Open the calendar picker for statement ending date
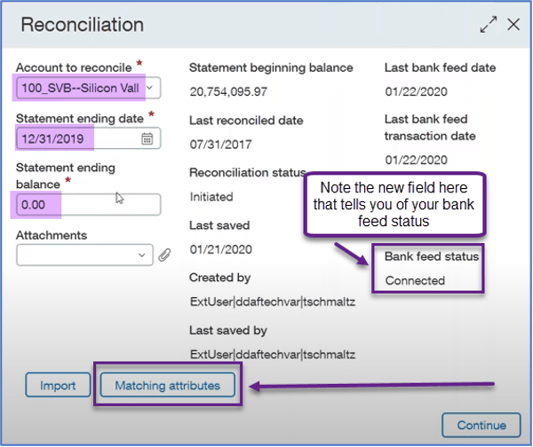Screen dimensions: 533x447 pyautogui.click(x=147, y=139)
